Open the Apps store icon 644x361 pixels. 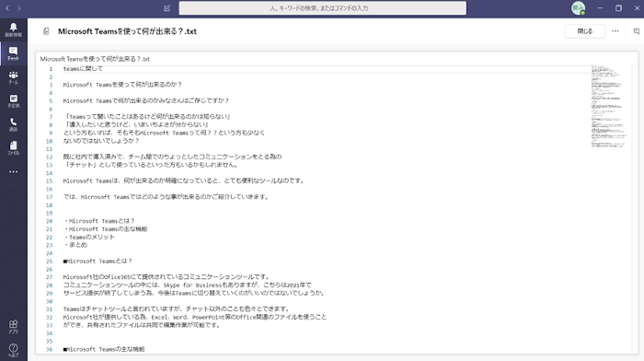pos(13,327)
